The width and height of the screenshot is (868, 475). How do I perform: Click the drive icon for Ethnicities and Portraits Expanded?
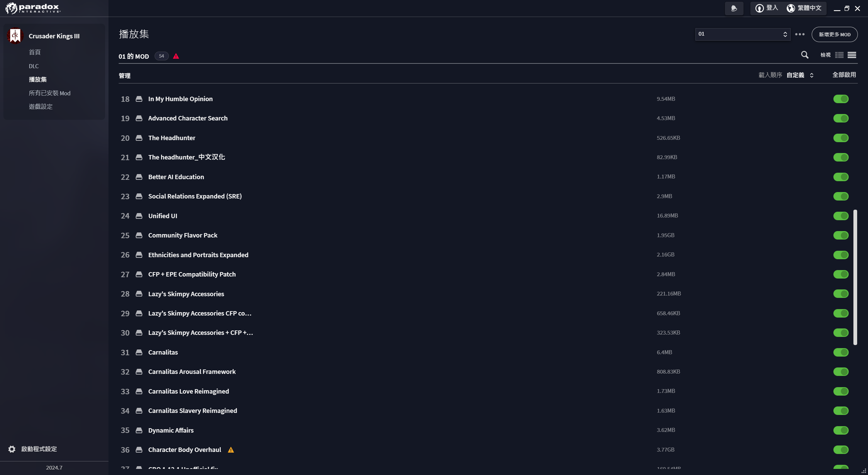pos(139,255)
